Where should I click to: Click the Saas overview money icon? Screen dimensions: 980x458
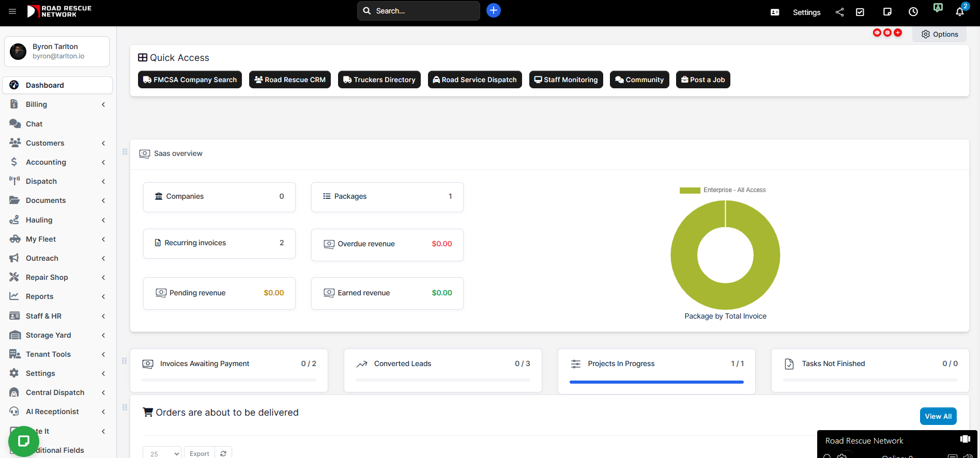coord(145,154)
